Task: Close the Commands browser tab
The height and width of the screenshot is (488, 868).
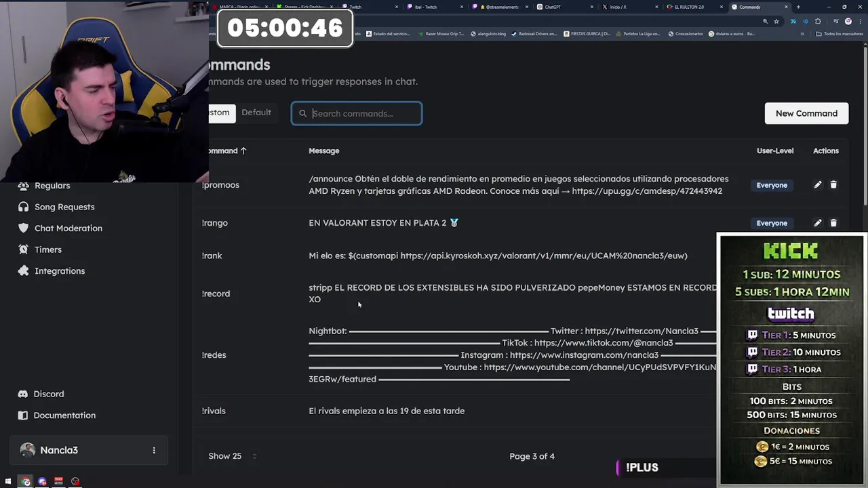Action: pos(787,7)
